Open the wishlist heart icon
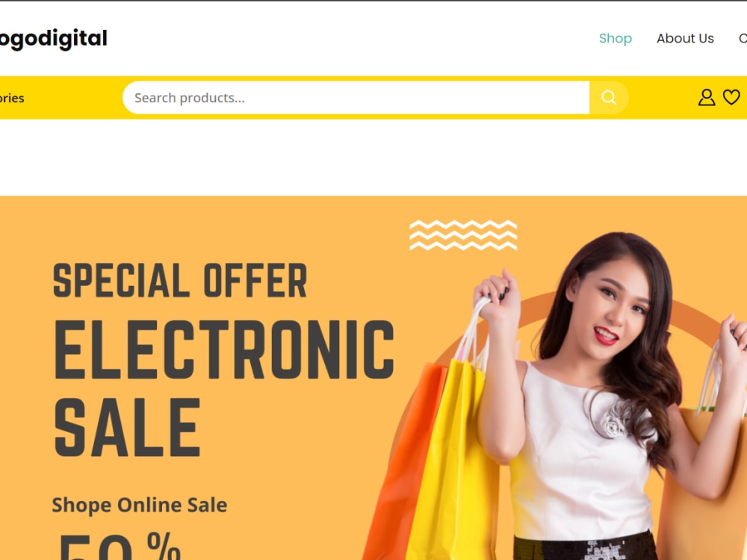Image resolution: width=747 pixels, height=560 pixels. [x=731, y=97]
